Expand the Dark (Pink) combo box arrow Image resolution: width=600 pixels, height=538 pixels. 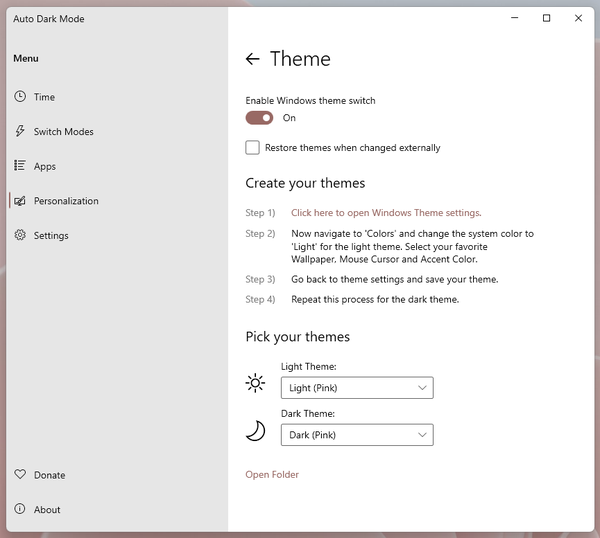pyautogui.click(x=422, y=435)
